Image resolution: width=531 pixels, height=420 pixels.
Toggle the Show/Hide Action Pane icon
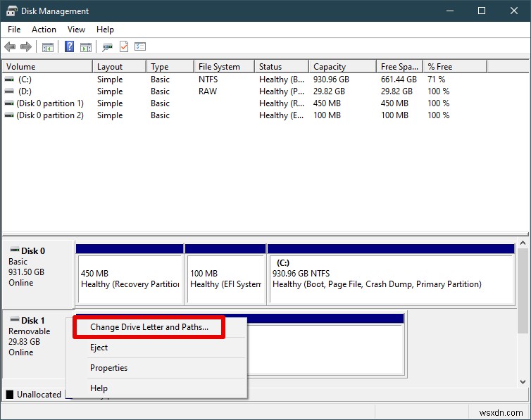(x=86, y=47)
